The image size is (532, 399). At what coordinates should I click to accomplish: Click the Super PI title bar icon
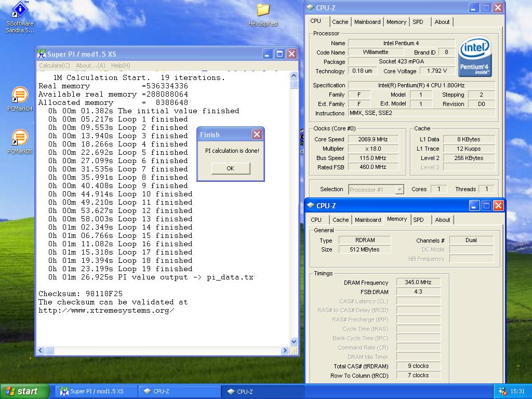42,54
